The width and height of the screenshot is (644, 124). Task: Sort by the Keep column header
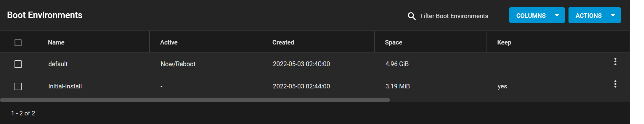pos(504,42)
